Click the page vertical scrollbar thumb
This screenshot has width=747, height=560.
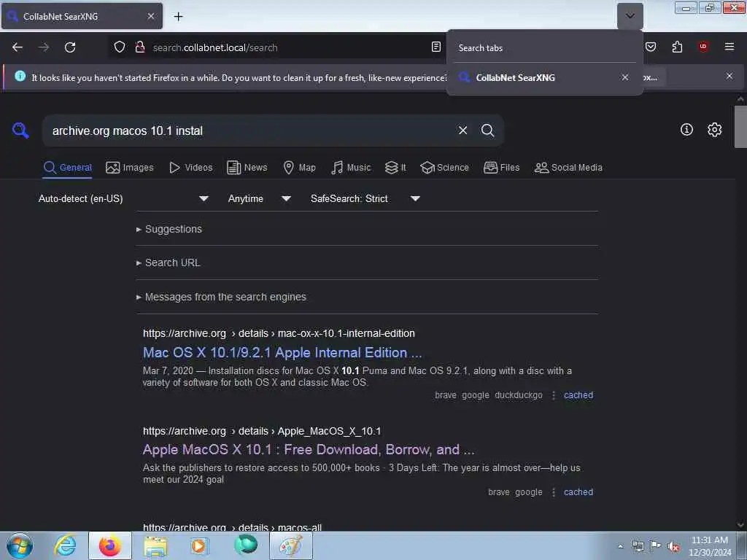(740, 127)
